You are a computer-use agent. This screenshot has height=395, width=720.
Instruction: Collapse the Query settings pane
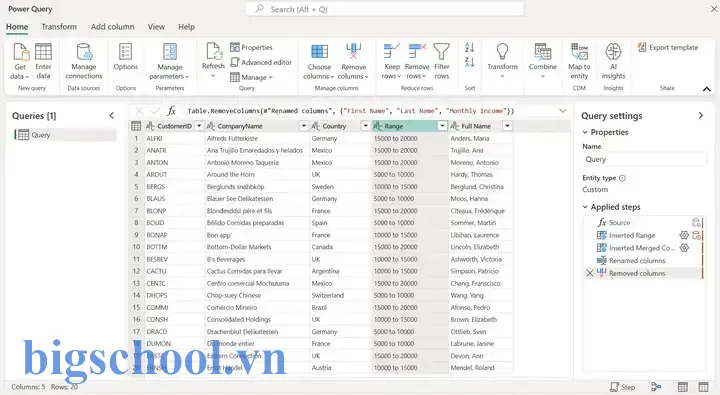[701, 116]
